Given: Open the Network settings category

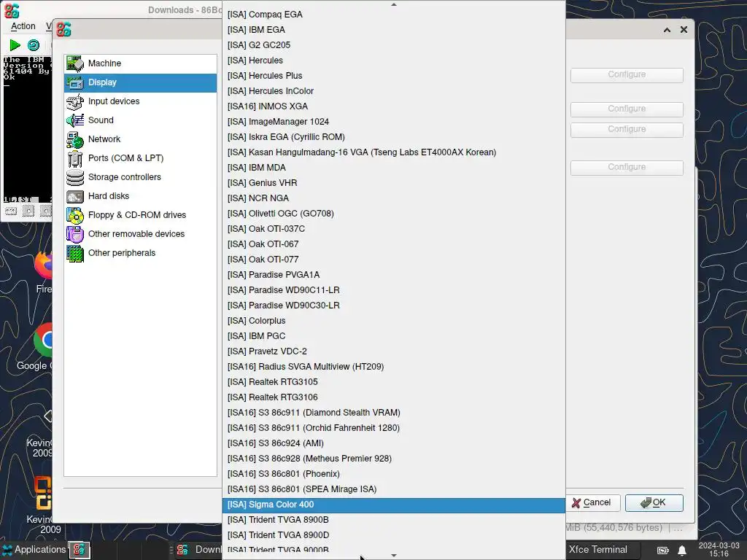Looking at the screenshot, I should [140, 139].
